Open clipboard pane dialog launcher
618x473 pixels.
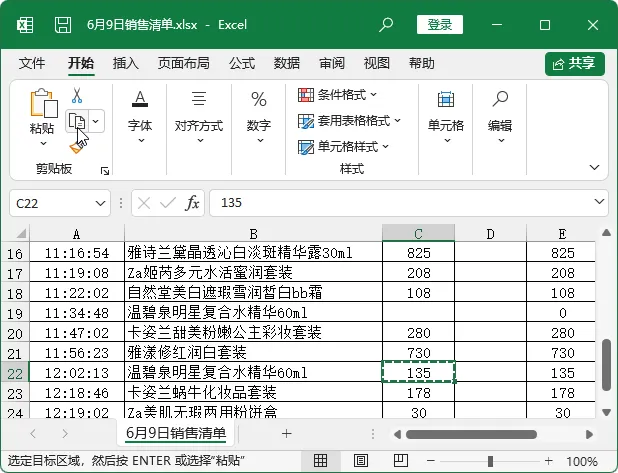[x=105, y=171]
